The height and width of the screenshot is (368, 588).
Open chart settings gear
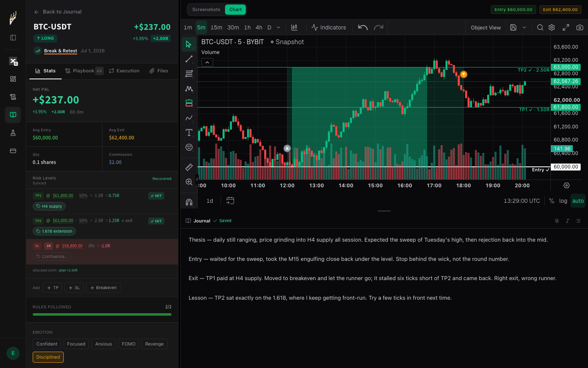click(552, 27)
